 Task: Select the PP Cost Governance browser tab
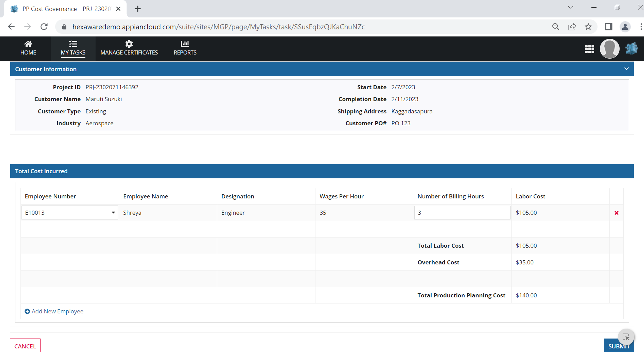(66, 9)
